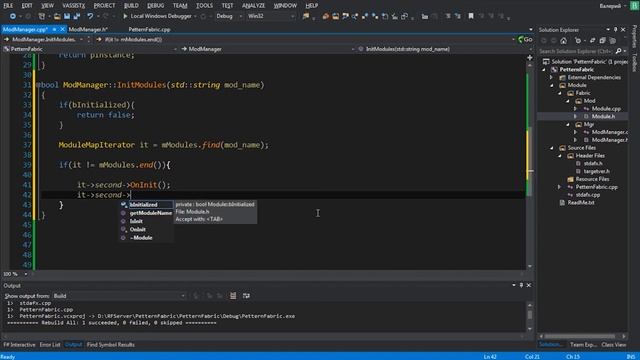This screenshot has width=640, height=360.
Task: Switch to Class View tab
Action: (x=613, y=345)
